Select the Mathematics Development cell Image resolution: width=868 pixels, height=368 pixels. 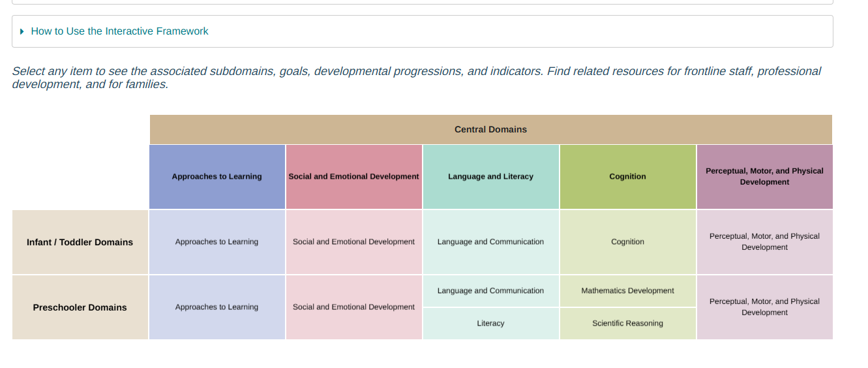(627, 291)
